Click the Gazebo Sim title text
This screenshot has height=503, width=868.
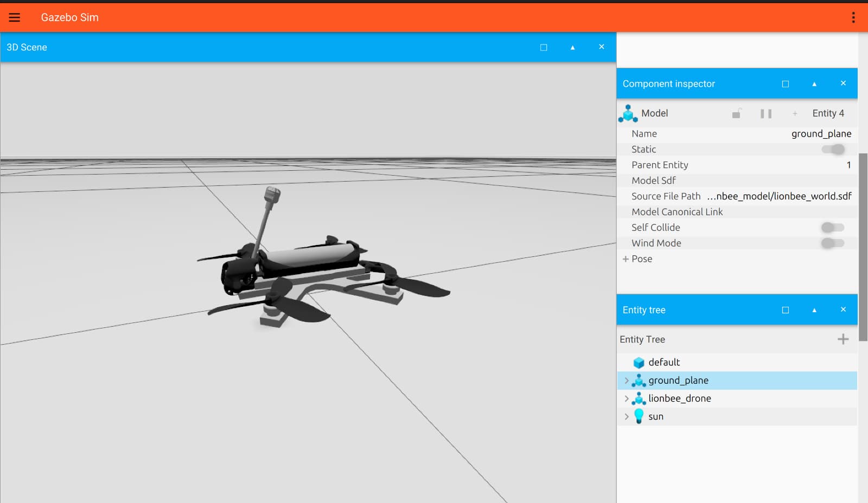pos(70,17)
